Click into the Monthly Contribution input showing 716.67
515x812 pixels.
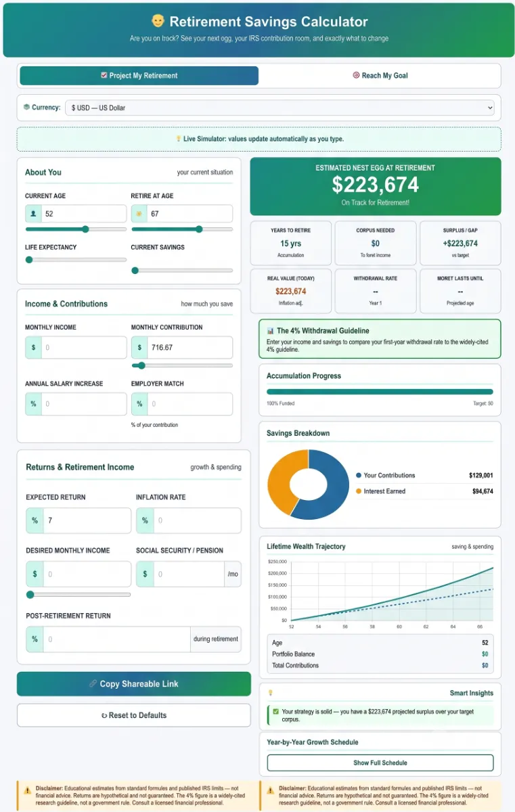coord(190,348)
